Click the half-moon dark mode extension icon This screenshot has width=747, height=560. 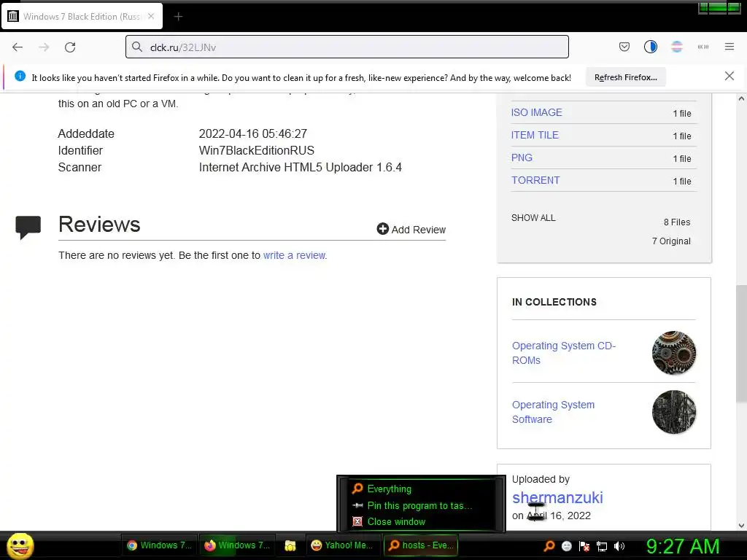click(650, 47)
